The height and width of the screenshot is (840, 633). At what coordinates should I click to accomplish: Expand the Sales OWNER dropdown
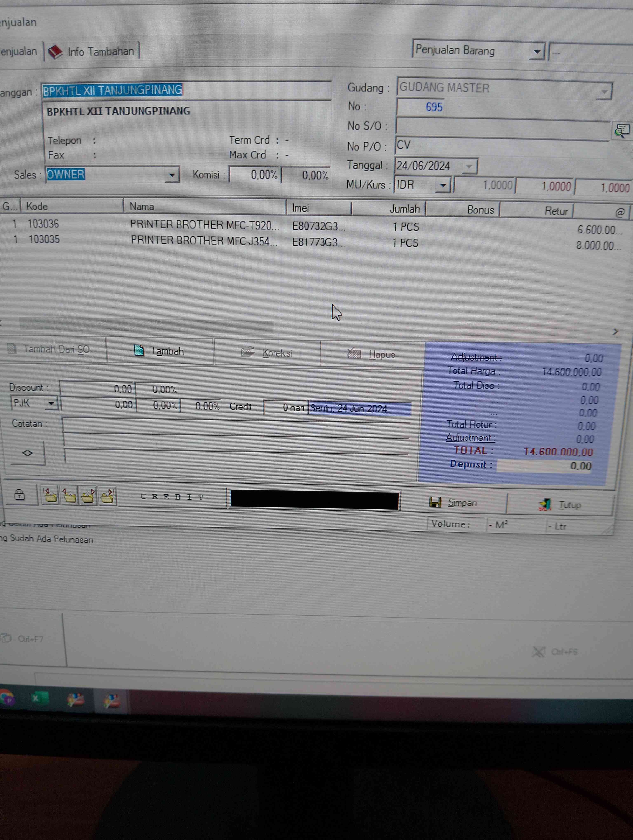pyautogui.click(x=172, y=175)
